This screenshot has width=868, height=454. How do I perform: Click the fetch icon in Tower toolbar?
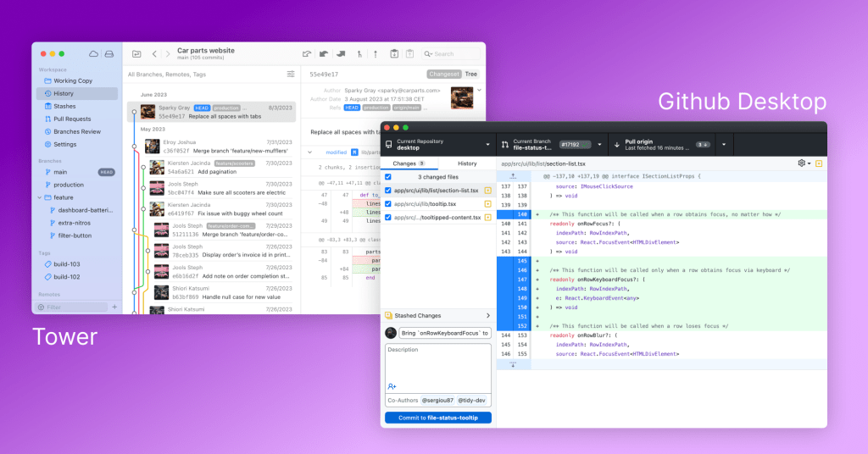307,53
